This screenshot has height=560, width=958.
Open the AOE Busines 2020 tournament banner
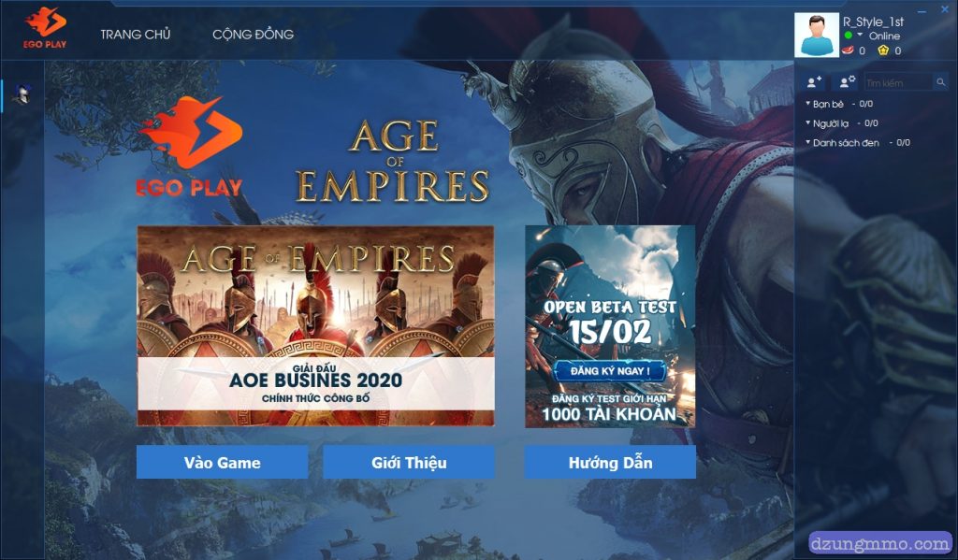click(x=315, y=325)
